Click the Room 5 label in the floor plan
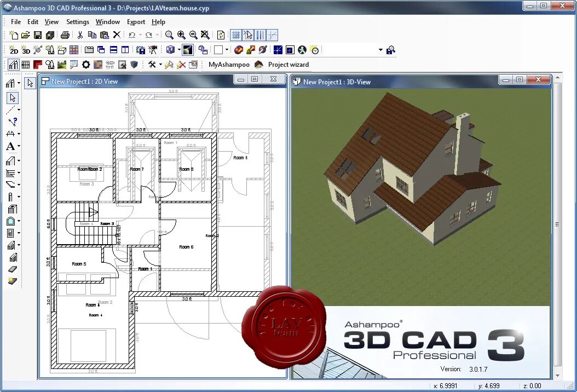Viewport: 577px width, 392px height. pyautogui.click(x=79, y=264)
